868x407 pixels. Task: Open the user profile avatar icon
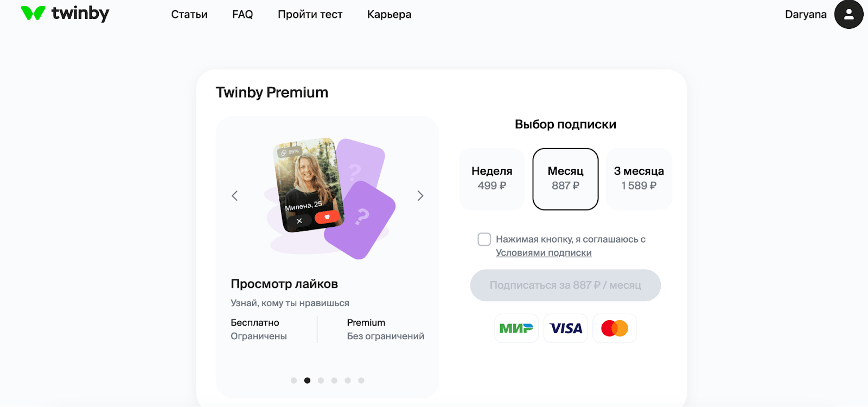[848, 15]
